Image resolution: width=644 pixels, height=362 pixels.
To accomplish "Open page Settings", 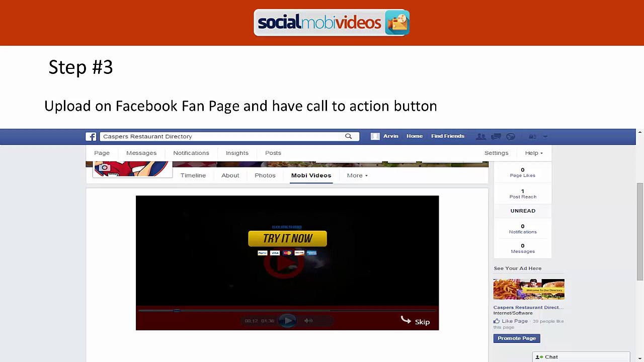I will click(x=497, y=153).
